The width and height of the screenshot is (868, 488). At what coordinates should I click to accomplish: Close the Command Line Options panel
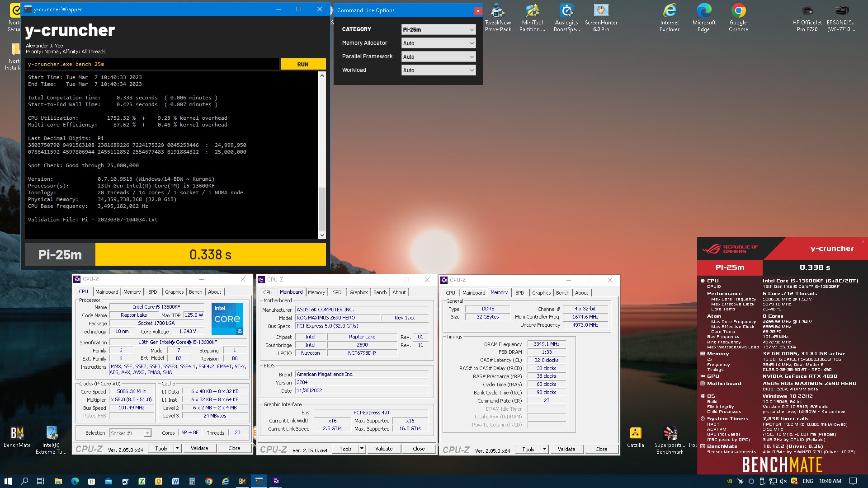click(x=478, y=11)
